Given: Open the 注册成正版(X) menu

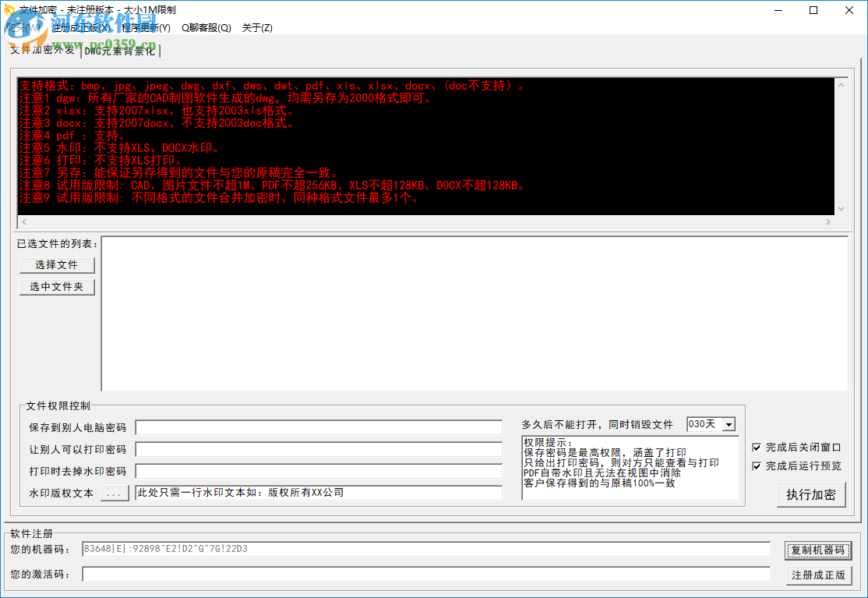Looking at the screenshot, I should tap(81, 28).
